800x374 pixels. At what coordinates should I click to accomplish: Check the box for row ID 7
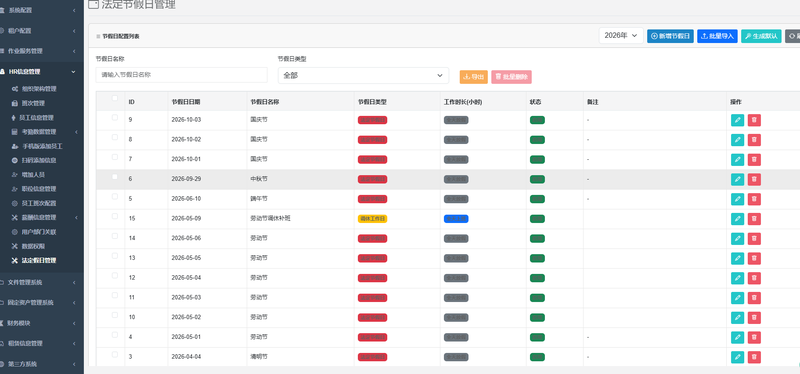pyautogui.click(x=115, y=157)
